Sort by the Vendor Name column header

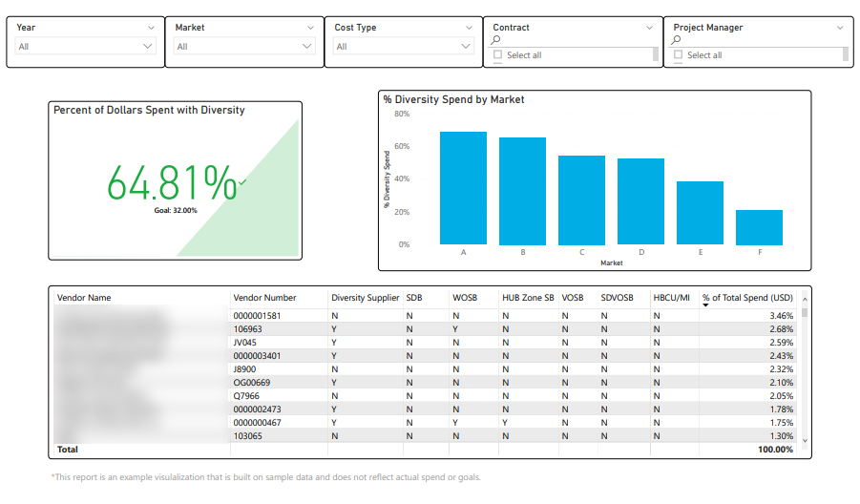84,298
